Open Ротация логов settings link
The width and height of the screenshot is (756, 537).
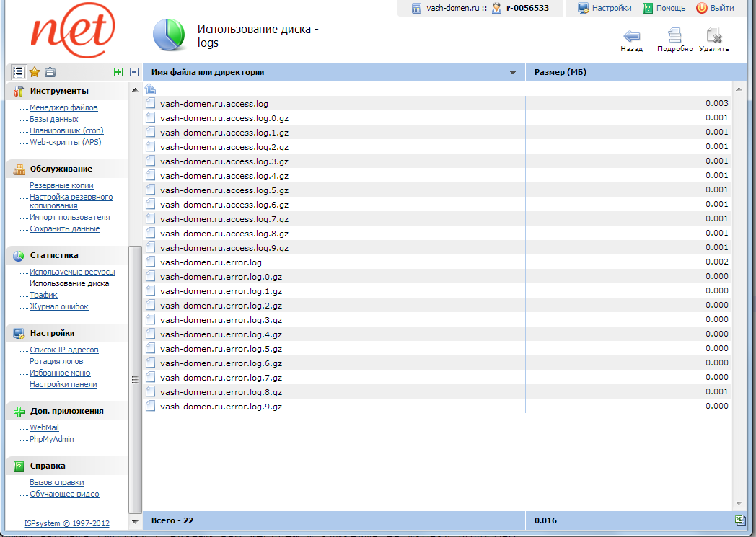[56, 361]
